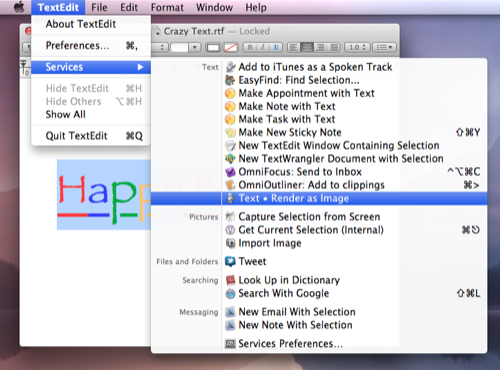Open the Apple menu
500x370 pixels.
[x=19, y=7]
